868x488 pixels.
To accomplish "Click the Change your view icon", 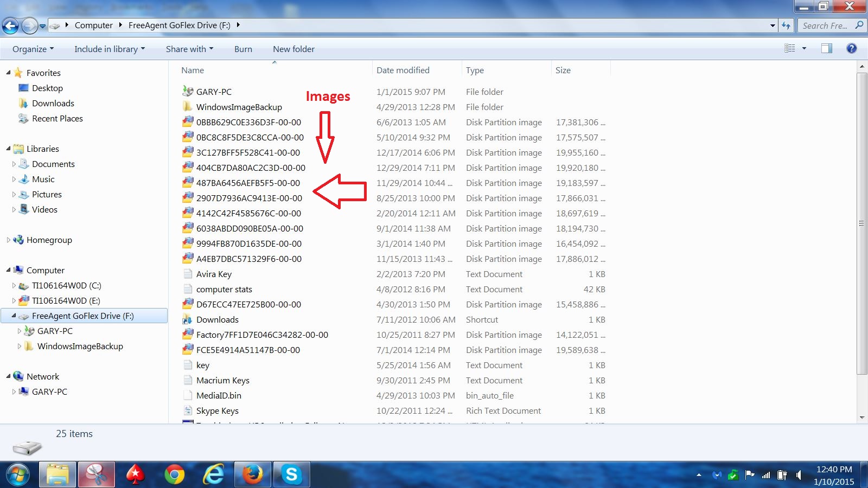I will [x=790, y=48].
